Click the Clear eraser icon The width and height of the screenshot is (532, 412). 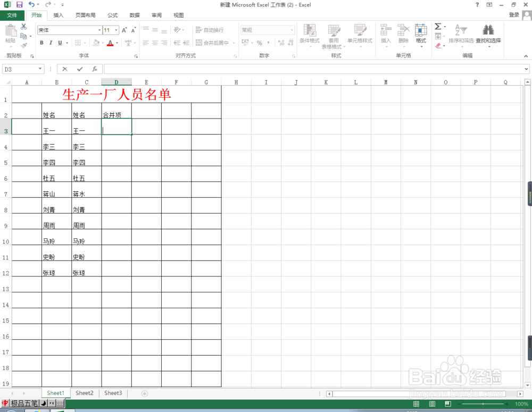pyautogui.click(x=438, y=45)
